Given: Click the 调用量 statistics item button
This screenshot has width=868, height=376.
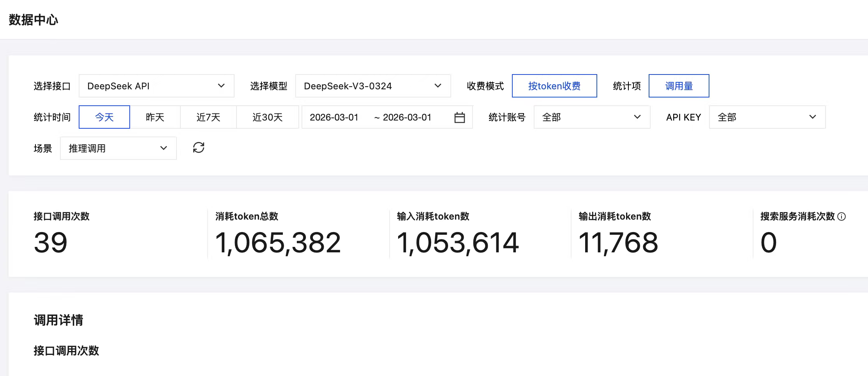Looking at the screenshot, I should (679, 86).
